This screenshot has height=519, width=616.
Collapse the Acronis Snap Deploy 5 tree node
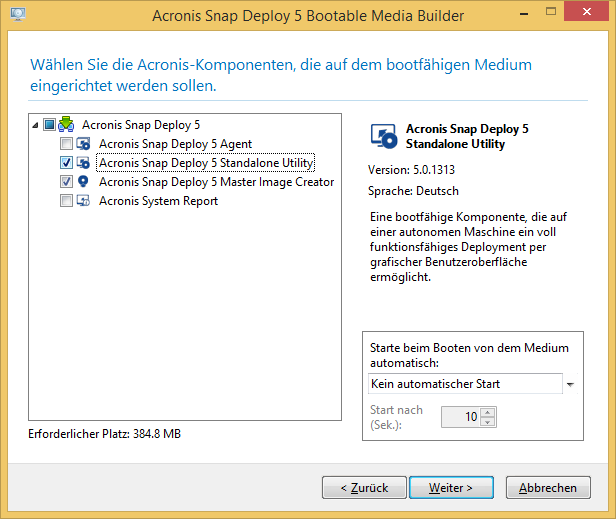pos(35,125)
